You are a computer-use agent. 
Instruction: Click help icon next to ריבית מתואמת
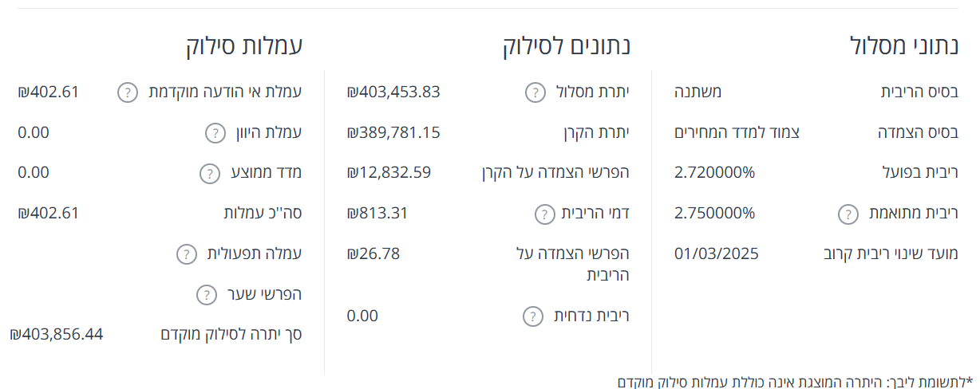click(847, 214)
